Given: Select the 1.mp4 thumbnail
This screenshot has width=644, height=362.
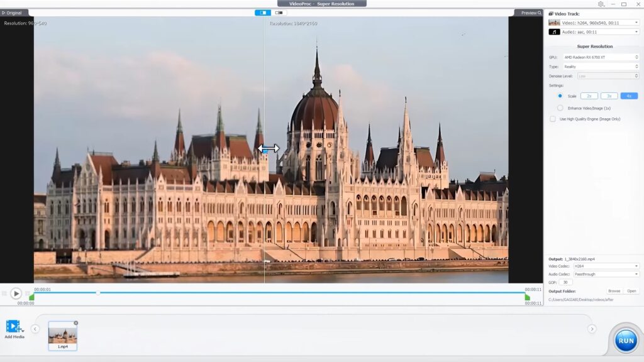Looking at the screenshot, I should [62, 335].
